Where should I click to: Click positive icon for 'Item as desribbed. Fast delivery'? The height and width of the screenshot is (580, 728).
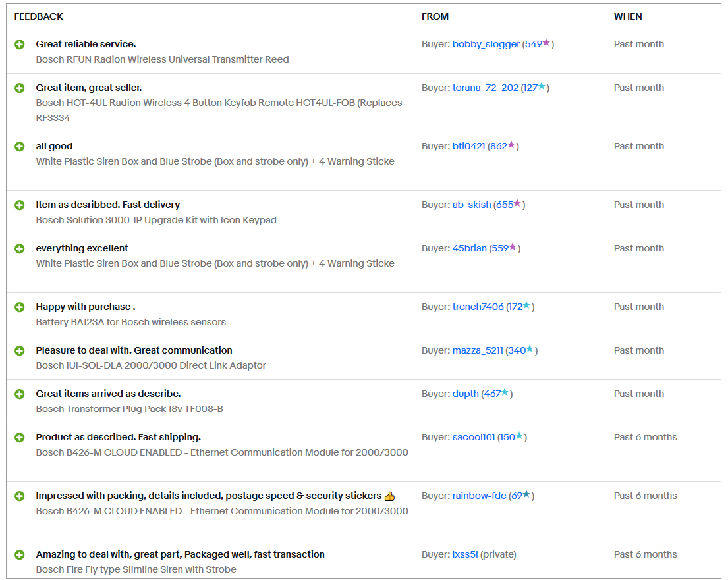20,205
